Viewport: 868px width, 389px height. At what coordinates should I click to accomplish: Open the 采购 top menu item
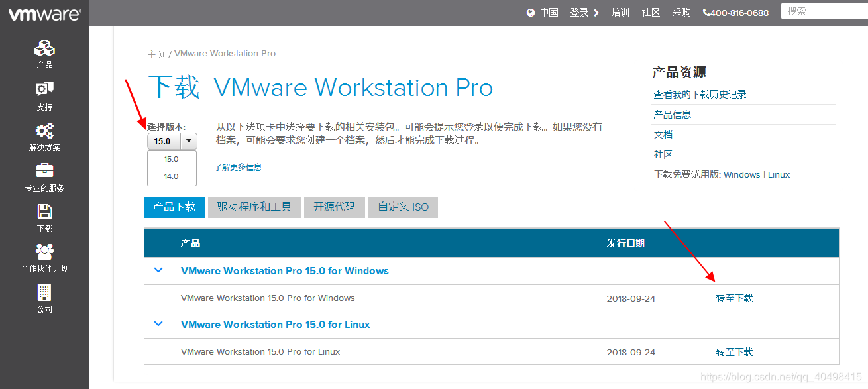[x=681, y=13]
